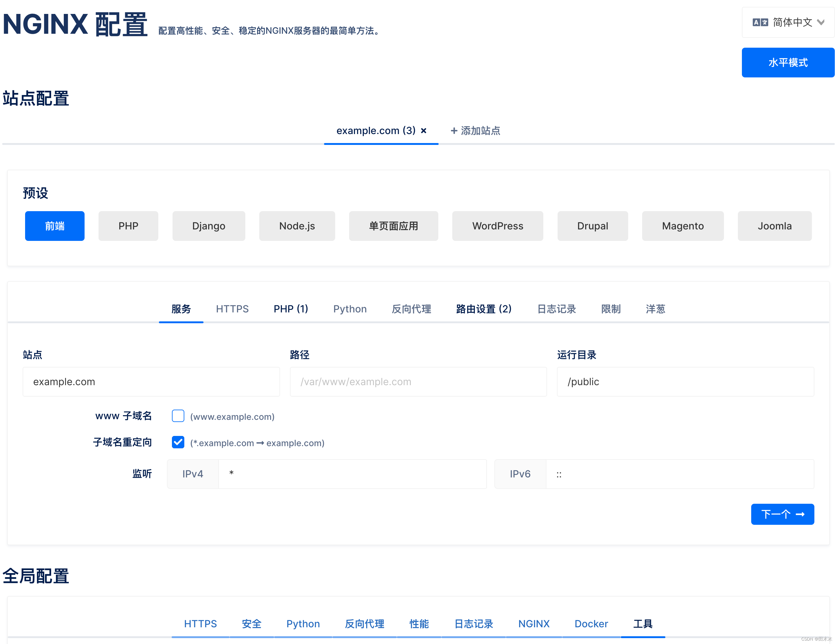Add a new site with 添加站点

click(475, 131)
